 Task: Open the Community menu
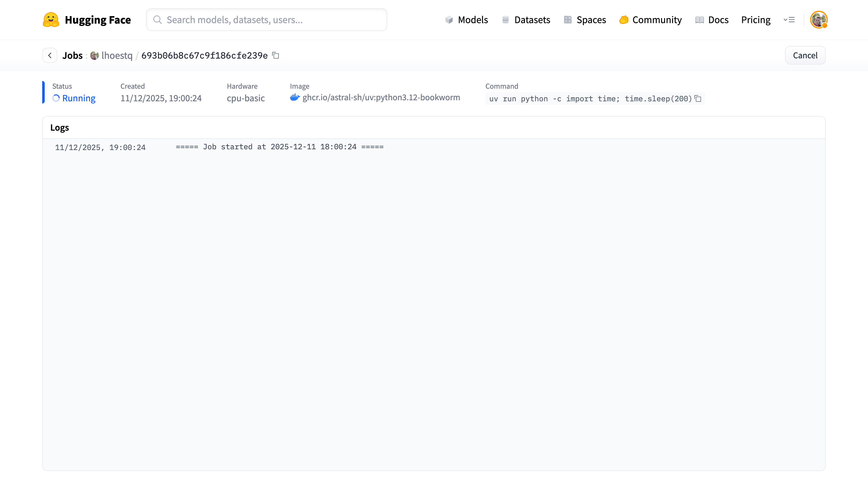(650, 20)
